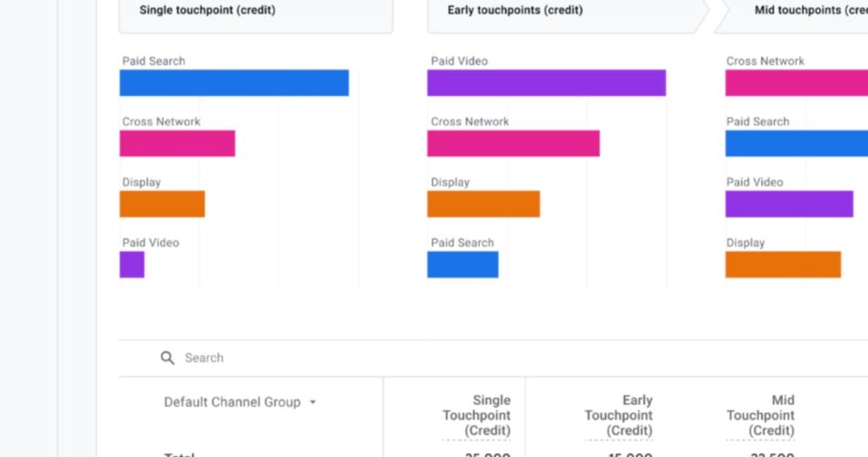
Task: Click purple Paid Video bar under Early touchpoints
Action: [546, 83]
